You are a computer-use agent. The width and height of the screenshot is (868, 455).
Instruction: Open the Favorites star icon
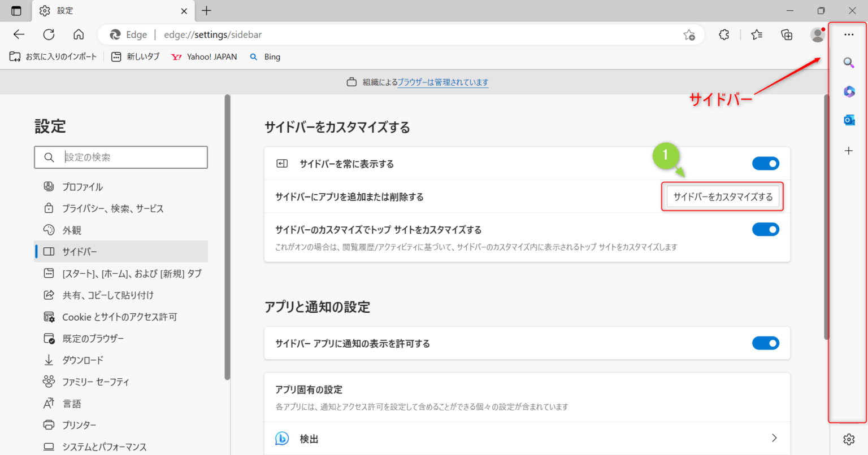[x=757, y=34]
